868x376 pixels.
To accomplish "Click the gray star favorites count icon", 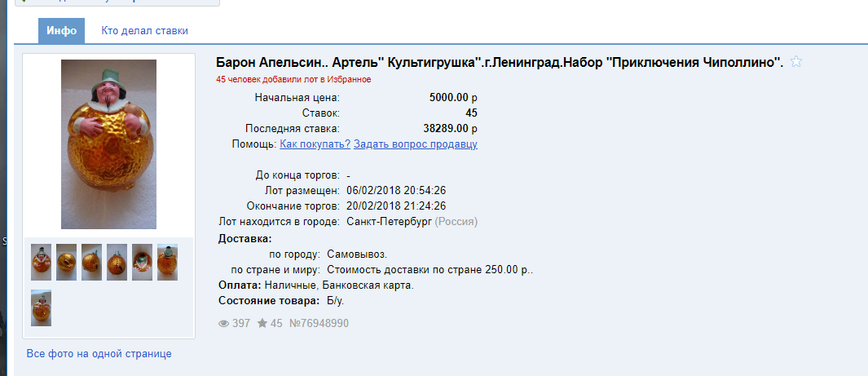I will click(x=262, y=323).
